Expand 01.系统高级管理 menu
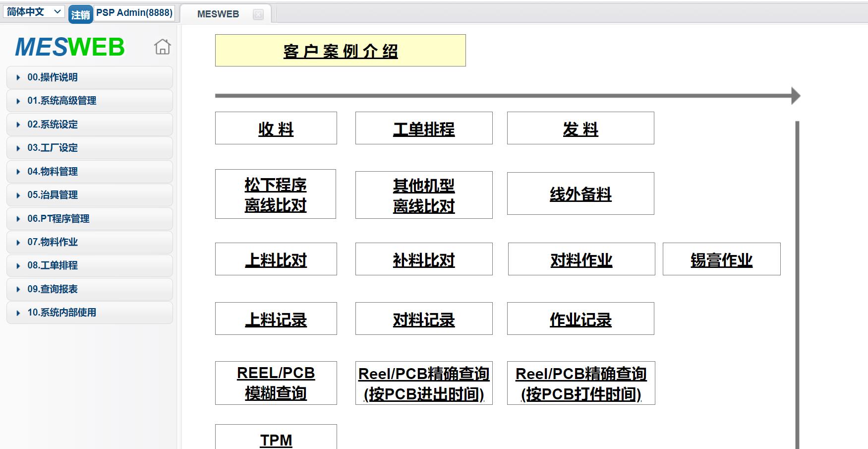 [x=90, y=101]
